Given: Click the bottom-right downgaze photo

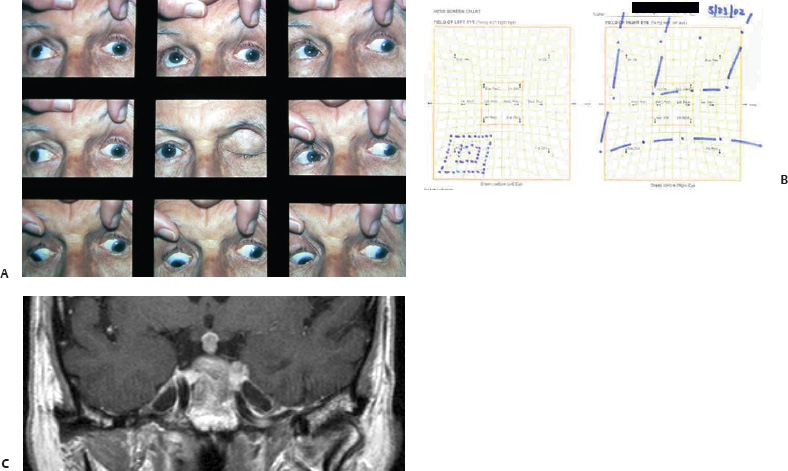Looking at the screenshot, I should point(346,236).
